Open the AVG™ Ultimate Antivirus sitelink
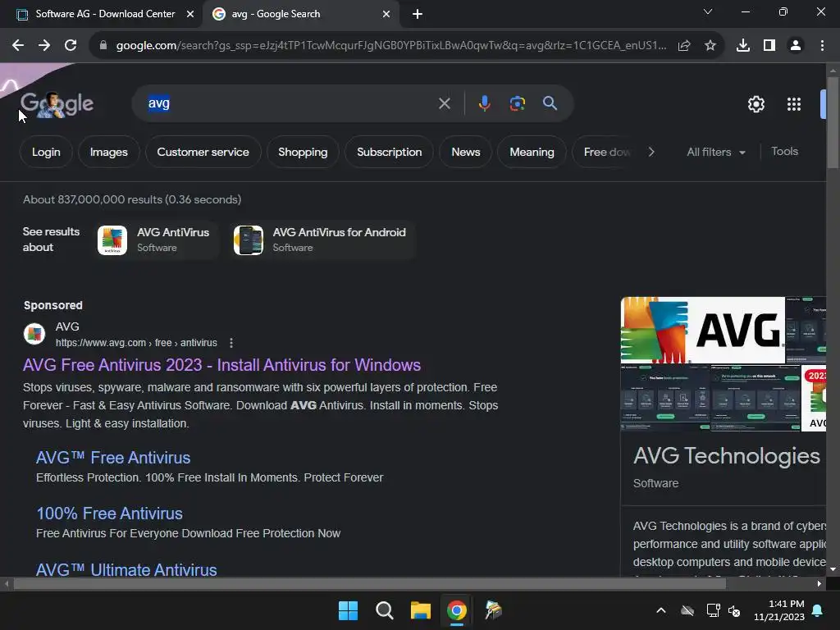 126,569
